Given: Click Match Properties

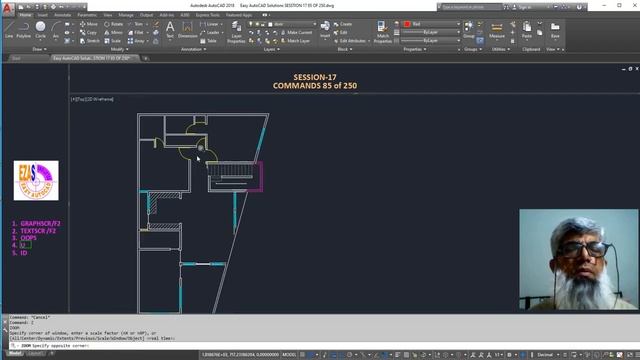Looking at the screenshot, I should (x=382, y=32).
